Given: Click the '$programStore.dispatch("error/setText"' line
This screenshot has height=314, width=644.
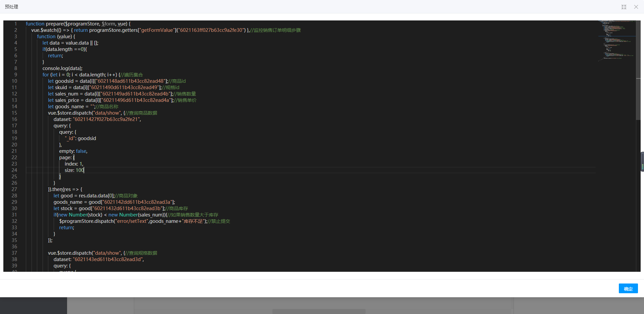Looking at the screenshot, I should click(x=145, y=221).
